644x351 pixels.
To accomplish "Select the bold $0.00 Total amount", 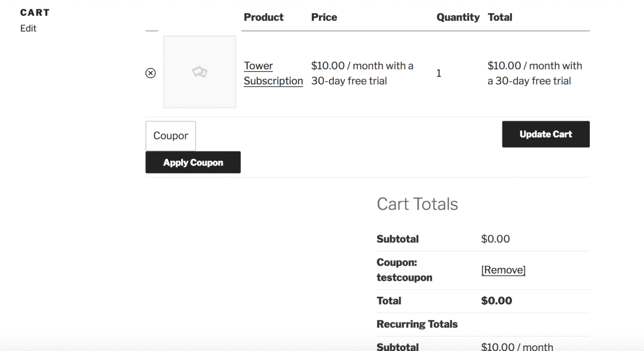I will [x=497, y=301].
